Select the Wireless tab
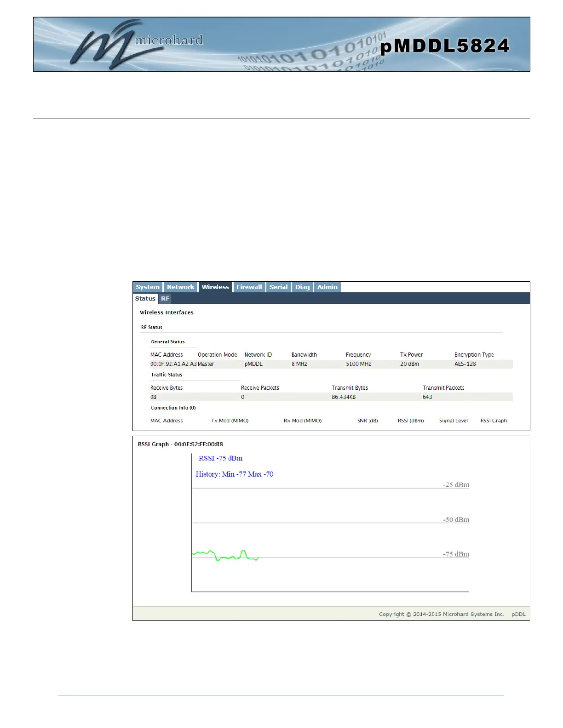 [215, 287]
